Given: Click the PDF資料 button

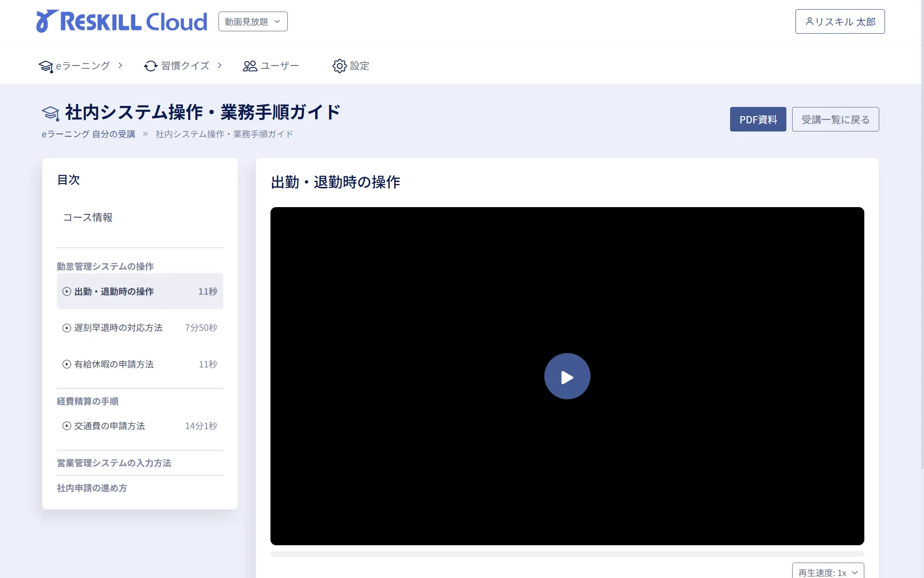Looking at the screenshot, I should pos(758,119).
